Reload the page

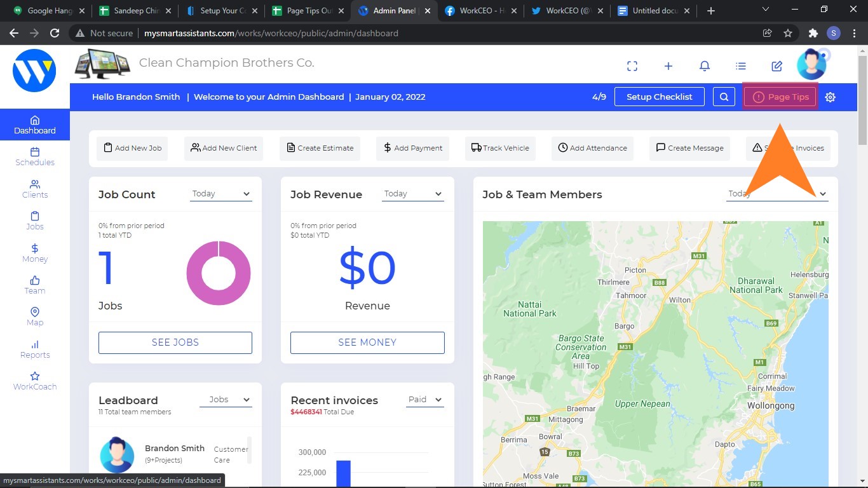[x=55, y=33]
